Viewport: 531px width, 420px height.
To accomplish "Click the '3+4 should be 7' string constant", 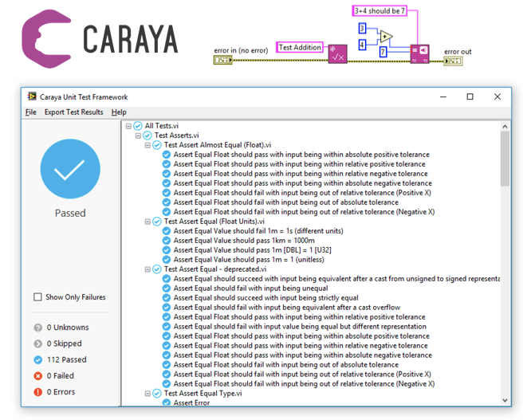I will point(380,11).
